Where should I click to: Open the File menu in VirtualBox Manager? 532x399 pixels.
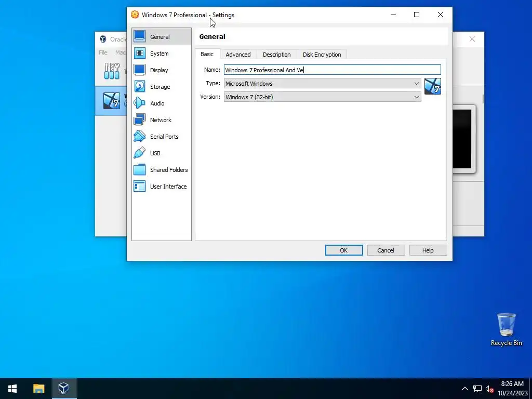103,52
